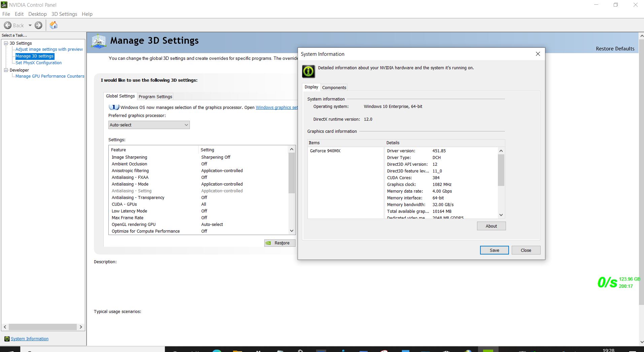
Task: Switch to the Display tab
Action: tap(311, 87)
